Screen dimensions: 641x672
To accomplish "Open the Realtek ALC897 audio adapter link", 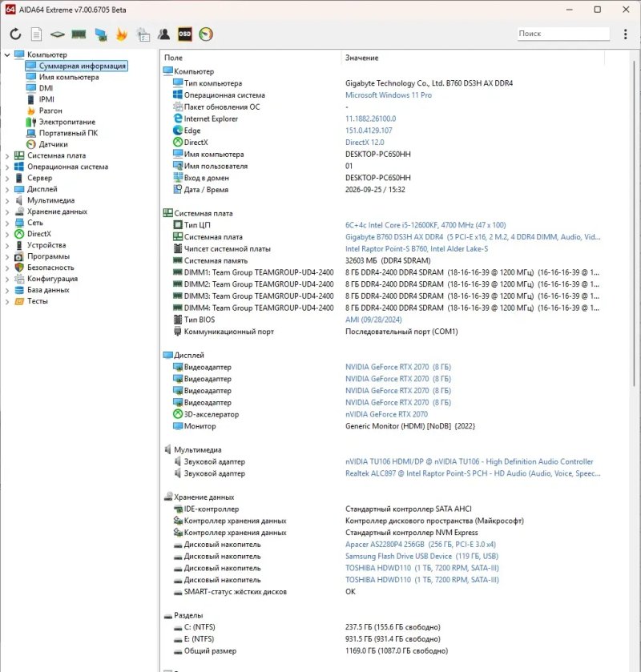I will click(473, 473).
